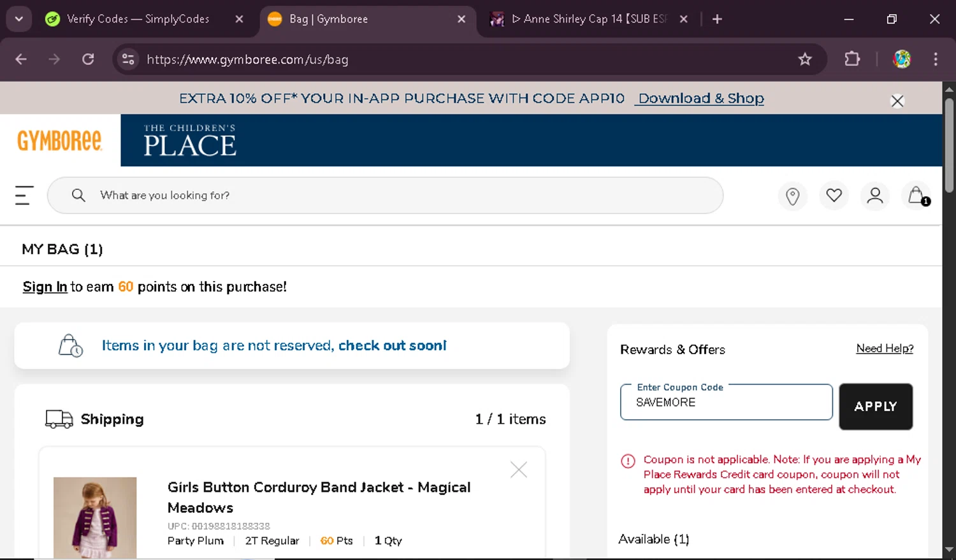The image size is (956, 560).
Task: Click the 'check out soon!' bold text
Action: click(392, 345)
